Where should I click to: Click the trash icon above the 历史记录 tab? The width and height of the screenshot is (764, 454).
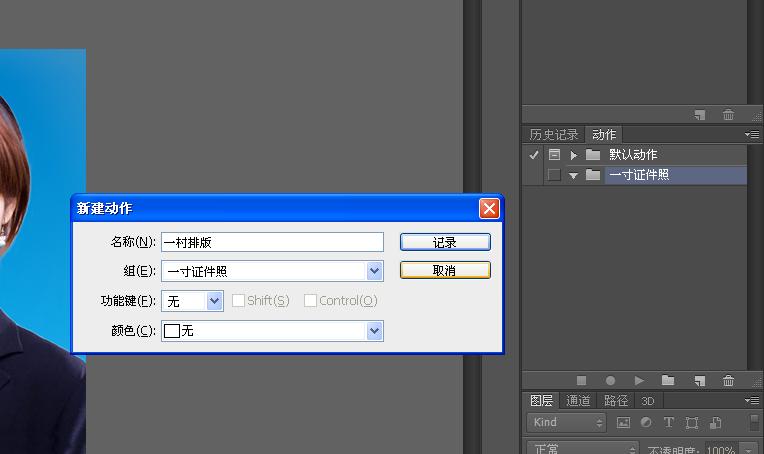coord(728,115)
